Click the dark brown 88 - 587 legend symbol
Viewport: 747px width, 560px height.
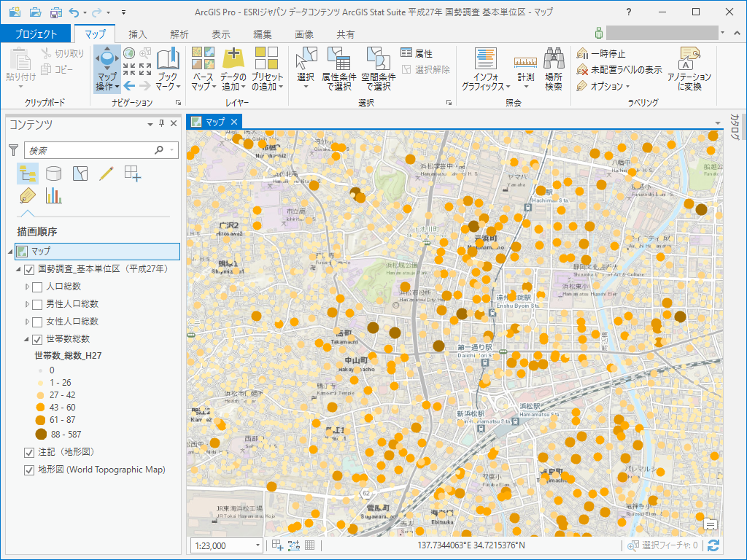click(x=42, y=434)
